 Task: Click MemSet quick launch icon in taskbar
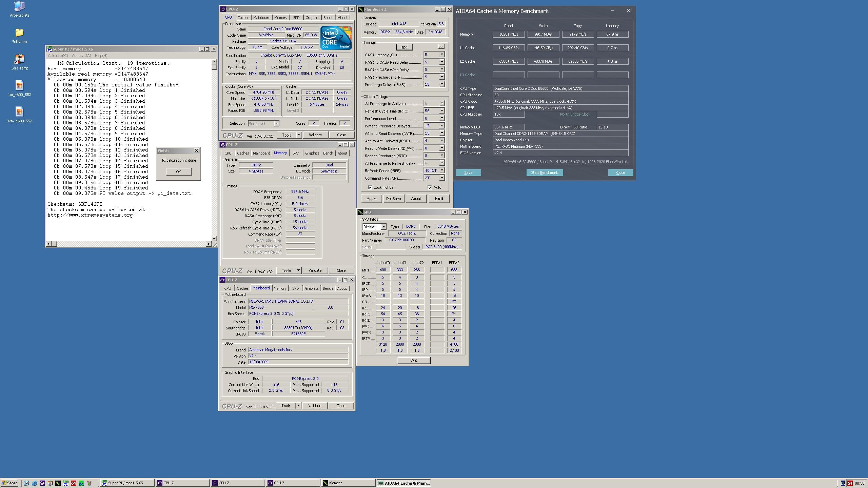coord(58,483)
